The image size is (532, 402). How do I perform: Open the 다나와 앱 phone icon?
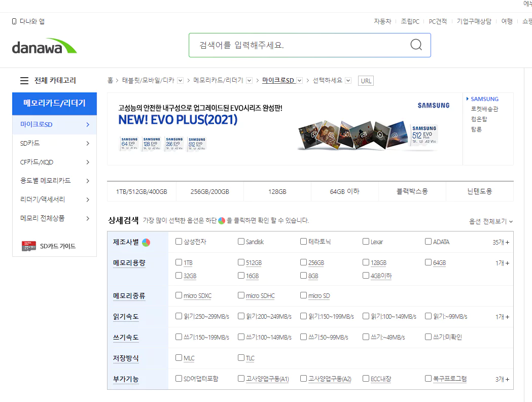[14, 21]
